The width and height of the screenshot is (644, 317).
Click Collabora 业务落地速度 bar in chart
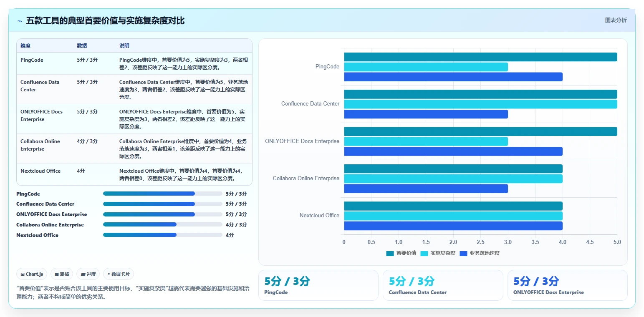coord(426,189)
